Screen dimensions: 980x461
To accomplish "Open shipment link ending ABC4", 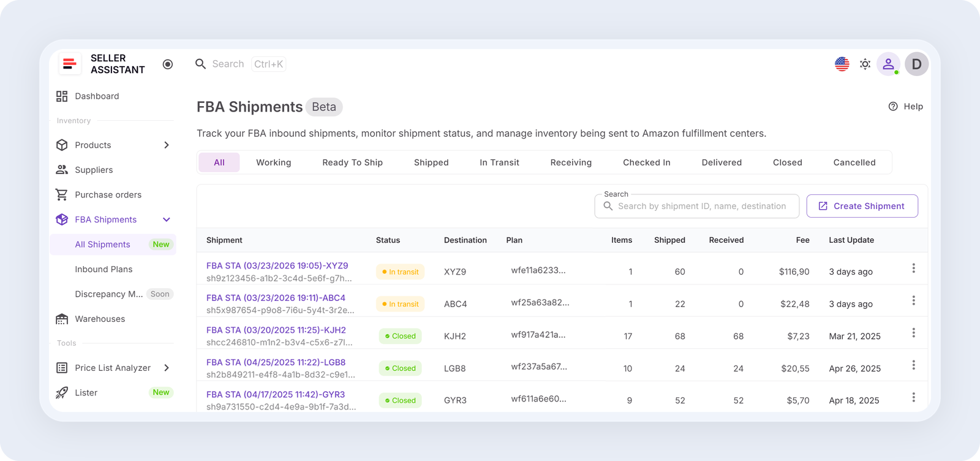I will (x=276, y=298).
